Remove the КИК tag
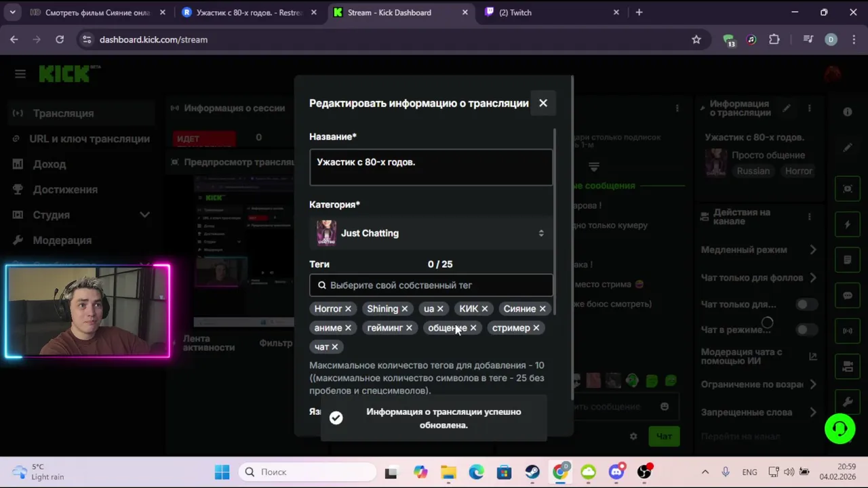Screen dimensions: 868x488 click(484, 309)
